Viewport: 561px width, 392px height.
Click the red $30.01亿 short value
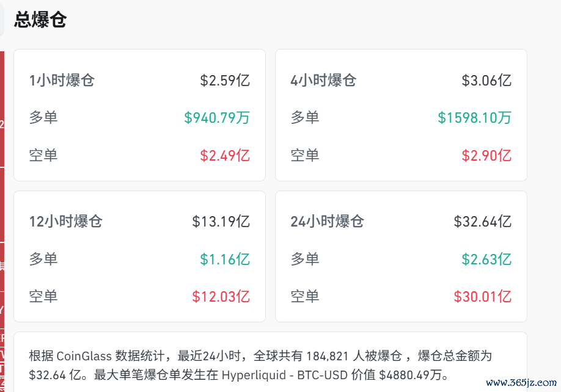click(x=482, y=296)
